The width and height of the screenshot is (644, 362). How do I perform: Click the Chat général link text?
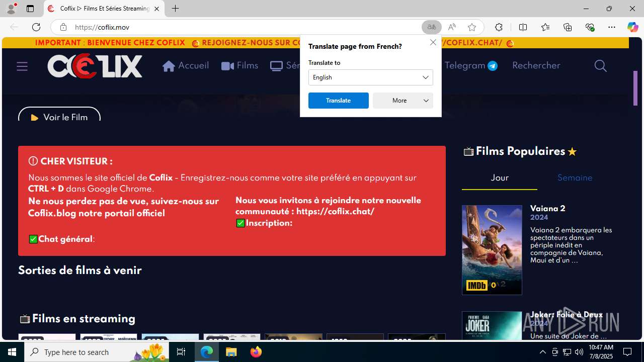pos(66,239)
